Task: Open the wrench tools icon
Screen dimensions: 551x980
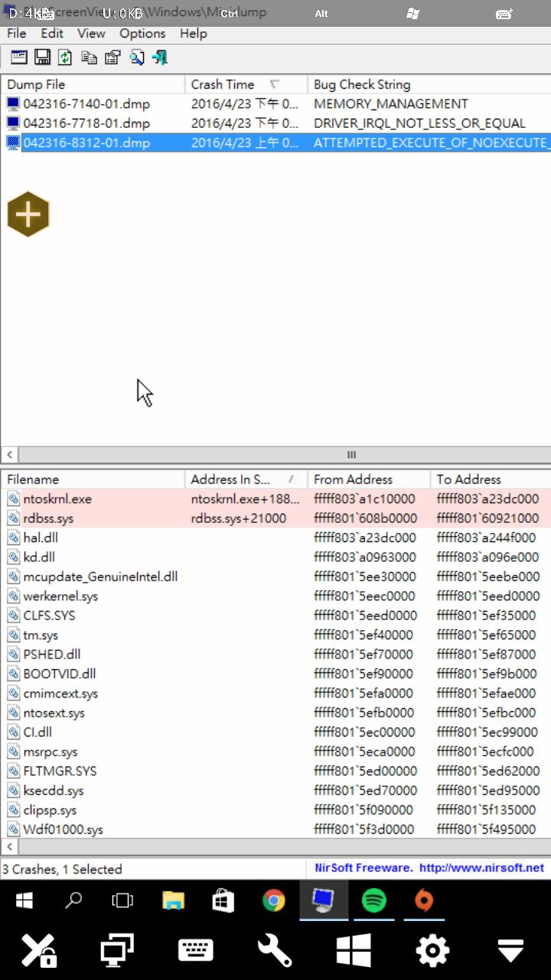Action: coord(275,951)
